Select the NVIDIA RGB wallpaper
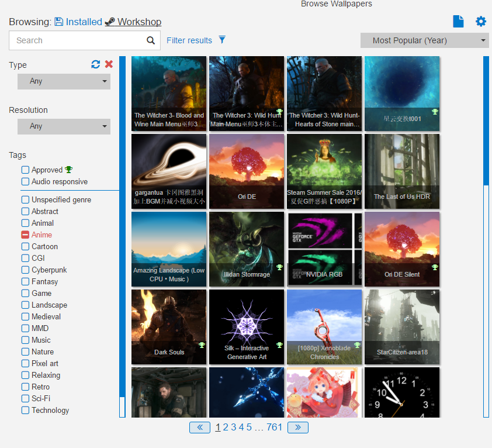The width and height of the screenshot is (492, 448). coord(324,249)
